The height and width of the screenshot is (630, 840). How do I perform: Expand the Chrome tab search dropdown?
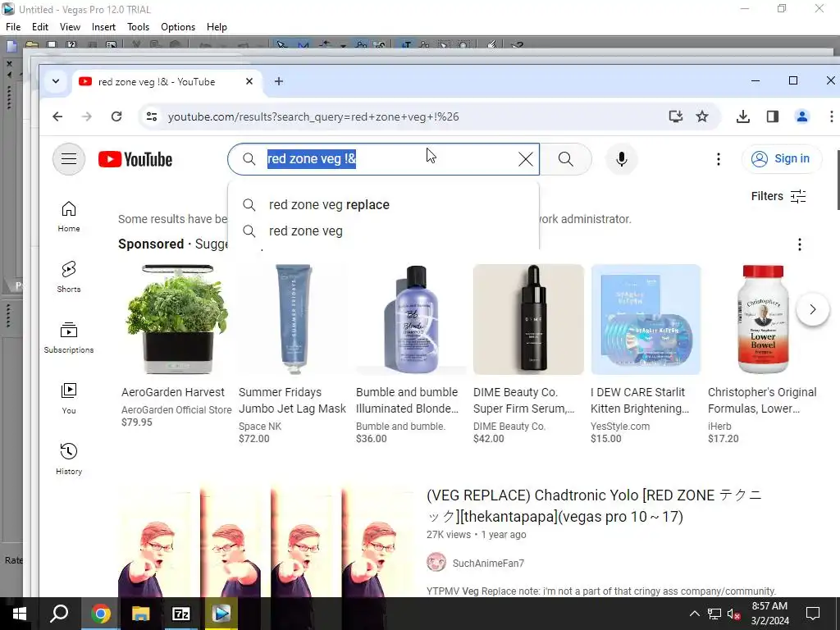pyautogui.click(x=55, y=81)
